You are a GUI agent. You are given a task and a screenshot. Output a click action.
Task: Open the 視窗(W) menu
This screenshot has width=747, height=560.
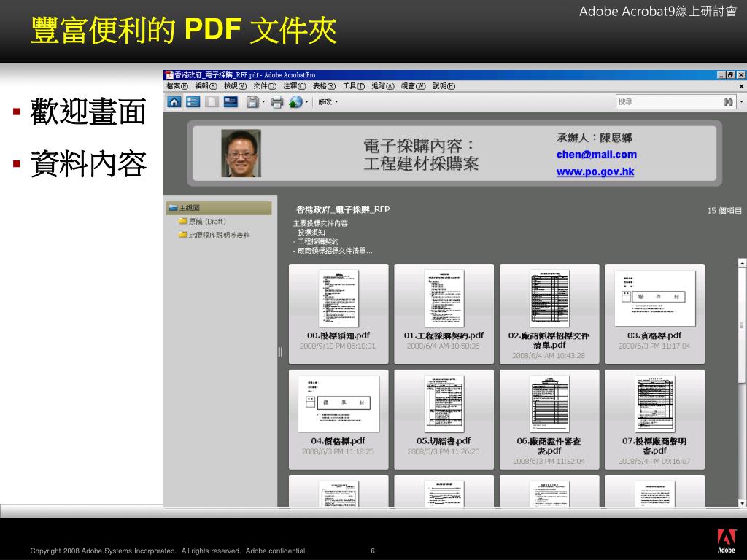click(413, 86)
